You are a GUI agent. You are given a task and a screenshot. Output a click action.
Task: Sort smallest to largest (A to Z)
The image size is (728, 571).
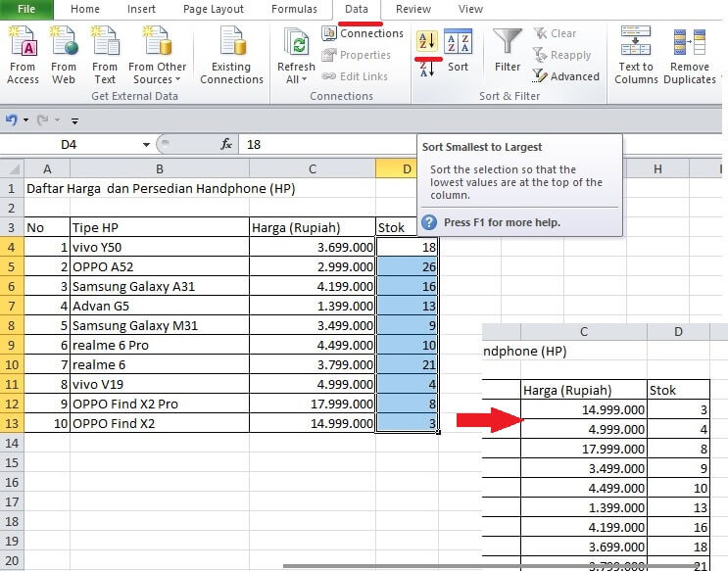426,42
